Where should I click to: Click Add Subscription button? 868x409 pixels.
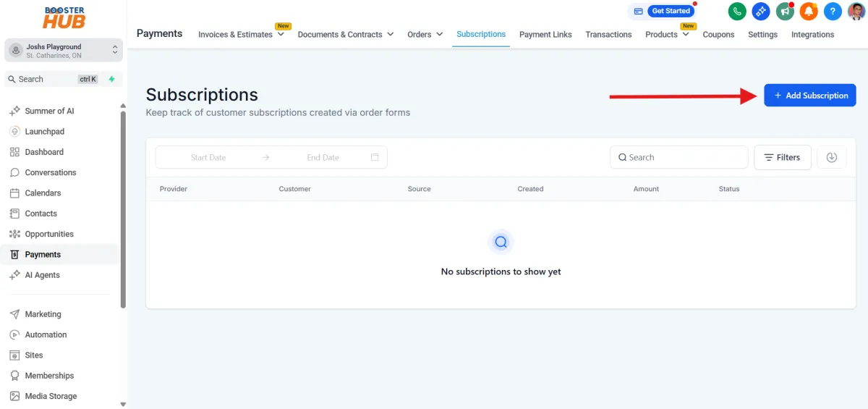click(x=810, y=96)
